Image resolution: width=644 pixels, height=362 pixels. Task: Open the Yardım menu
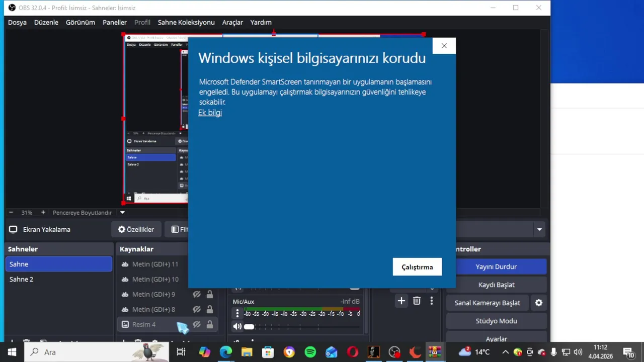pos(261,22)
